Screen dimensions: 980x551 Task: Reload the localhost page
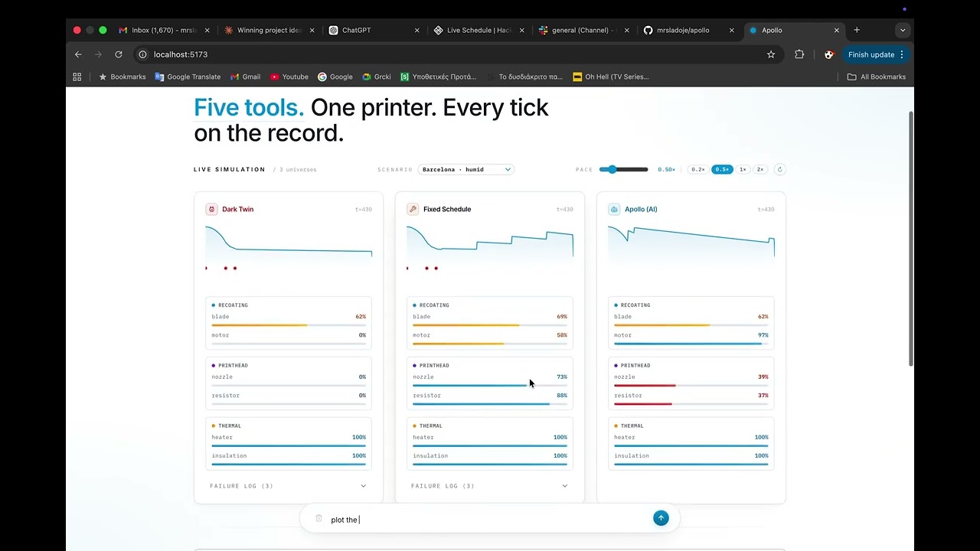[119, 54]
